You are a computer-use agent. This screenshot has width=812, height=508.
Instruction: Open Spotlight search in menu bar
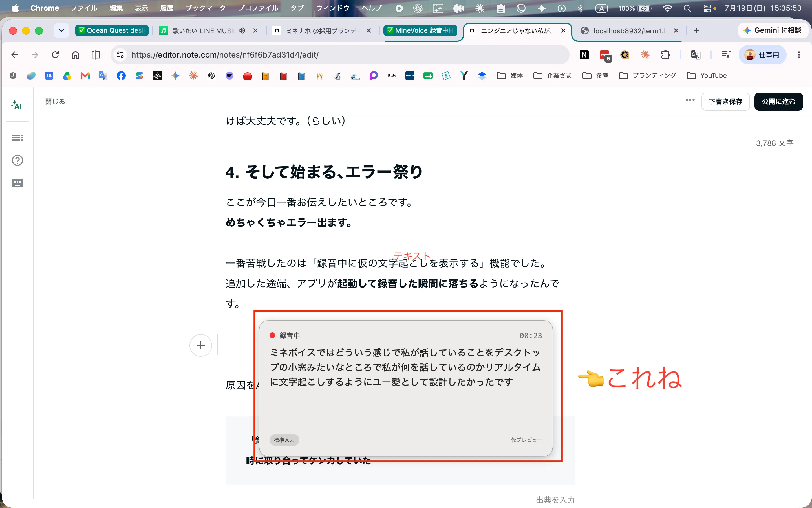(x=687, y=8)
